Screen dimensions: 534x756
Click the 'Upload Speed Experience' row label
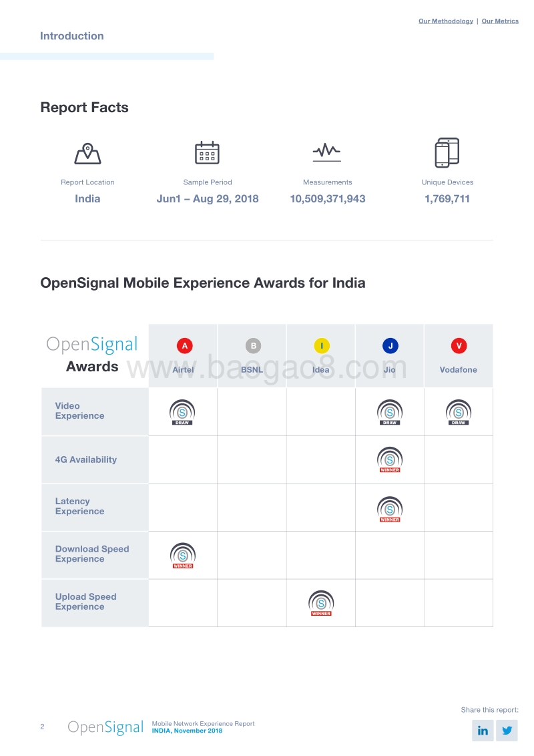coord(86,602)
